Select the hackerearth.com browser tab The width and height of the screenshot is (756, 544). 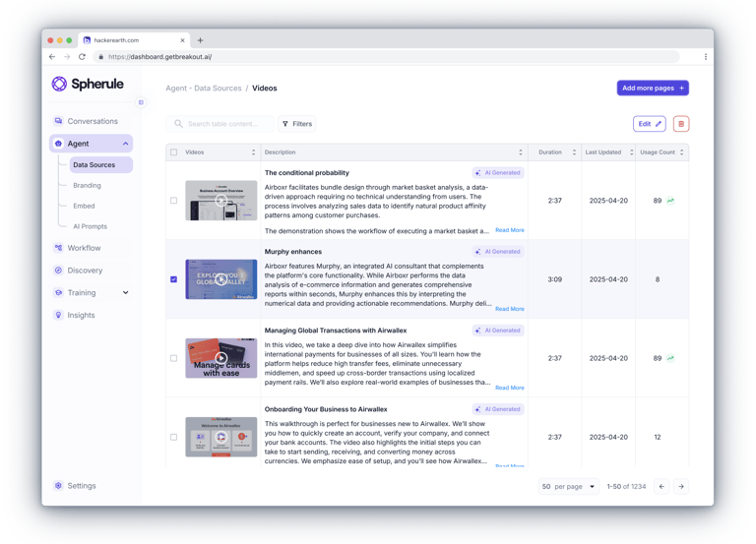133,40
